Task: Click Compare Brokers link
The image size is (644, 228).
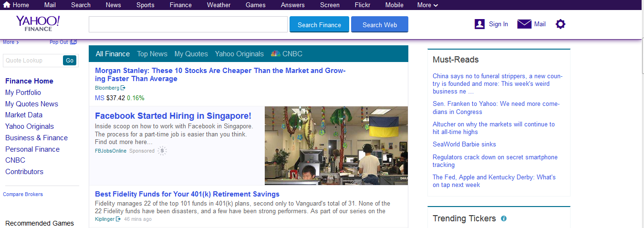Action: click(x=23, y=194)
